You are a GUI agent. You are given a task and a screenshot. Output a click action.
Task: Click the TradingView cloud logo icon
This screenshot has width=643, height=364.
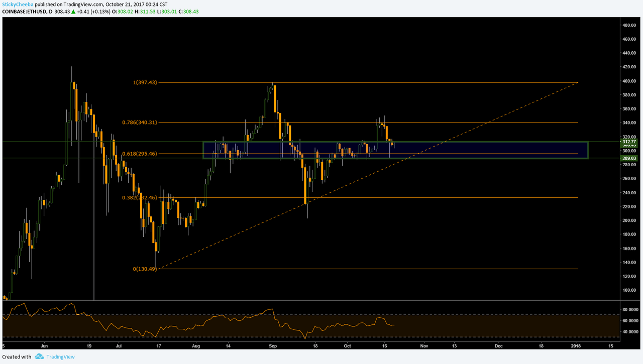[40, 357]
